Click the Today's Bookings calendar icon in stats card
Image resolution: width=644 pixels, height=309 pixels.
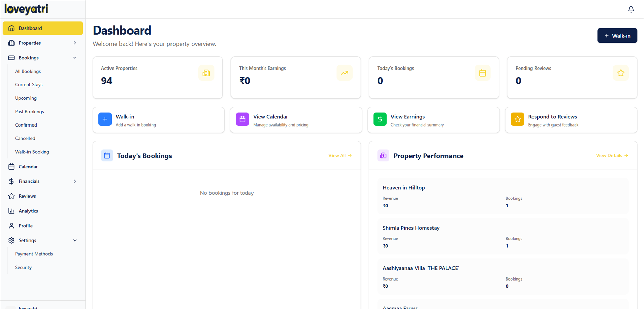tap(483, 73)
